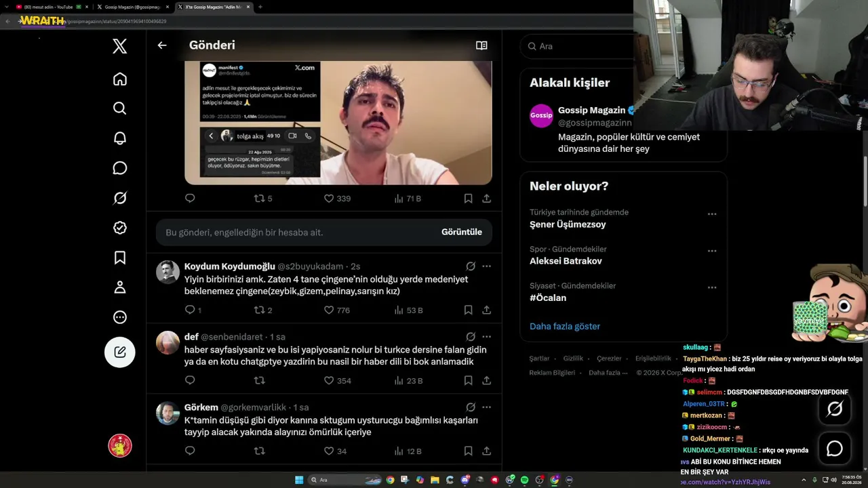The width and height of the screenshot is (868, 488).
Task: Open Koydum Koydumoğlu's profile avatar
Action: point(168,272)
